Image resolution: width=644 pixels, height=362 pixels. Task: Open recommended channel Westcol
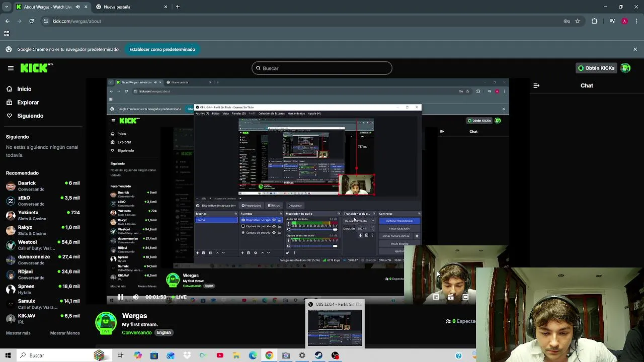43,245
